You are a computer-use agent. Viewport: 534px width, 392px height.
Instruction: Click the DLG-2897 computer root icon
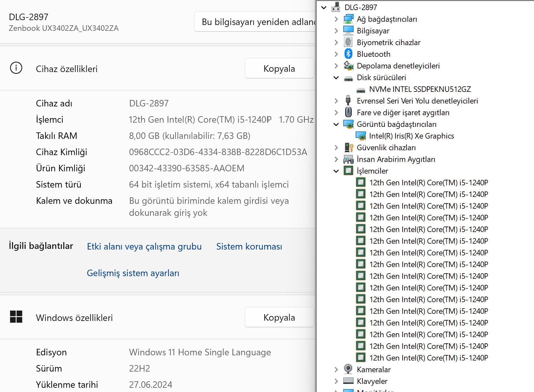tap(336, 7)
